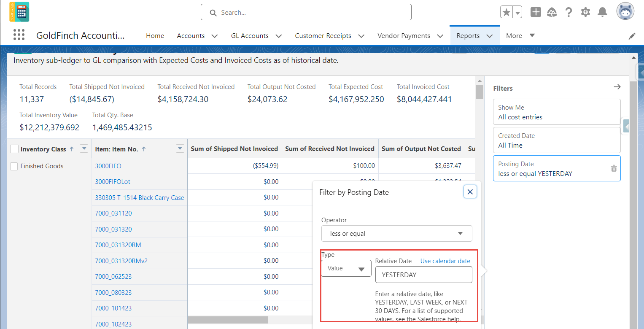Open Favorites star icon
This screenshot has height=329, width=644.
(507, 12)
